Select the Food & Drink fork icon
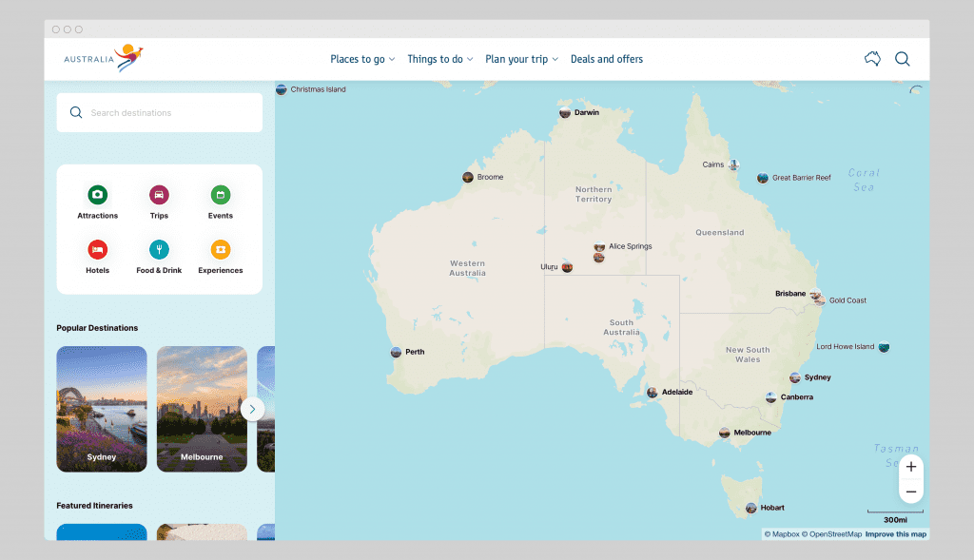The image size is (974, 560). (x=159, y=249)
